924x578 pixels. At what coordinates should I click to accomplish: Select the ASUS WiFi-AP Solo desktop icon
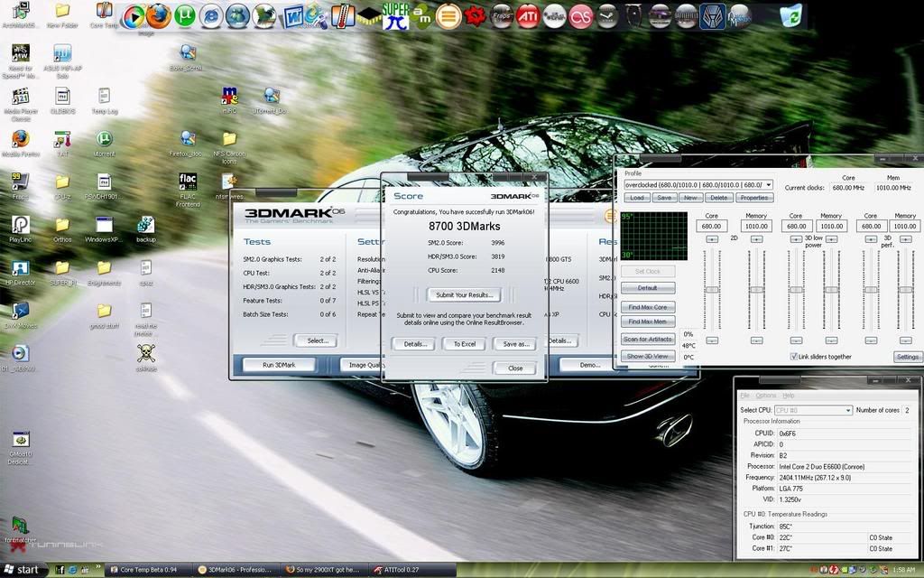(62, 61)
